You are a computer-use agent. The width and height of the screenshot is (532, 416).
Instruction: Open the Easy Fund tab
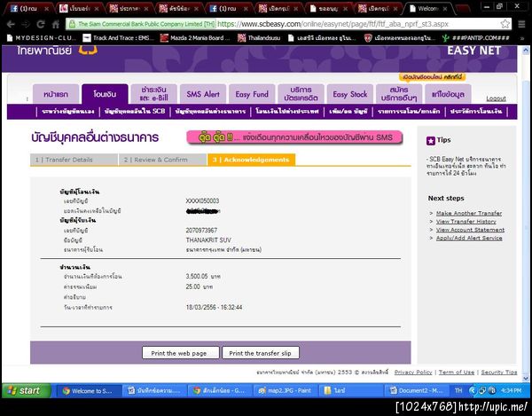click(x=252, y=94)
